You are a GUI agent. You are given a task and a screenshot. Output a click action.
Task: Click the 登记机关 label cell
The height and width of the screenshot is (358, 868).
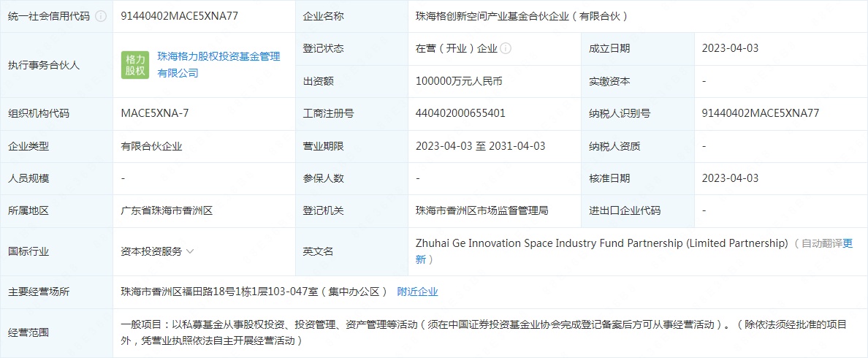click(351, 211)
